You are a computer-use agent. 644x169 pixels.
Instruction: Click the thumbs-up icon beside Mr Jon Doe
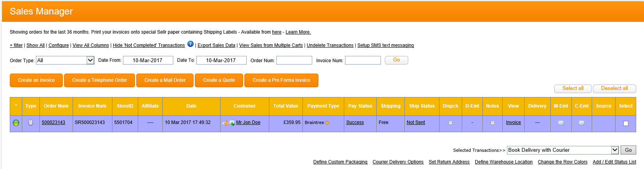pos(226,123)
